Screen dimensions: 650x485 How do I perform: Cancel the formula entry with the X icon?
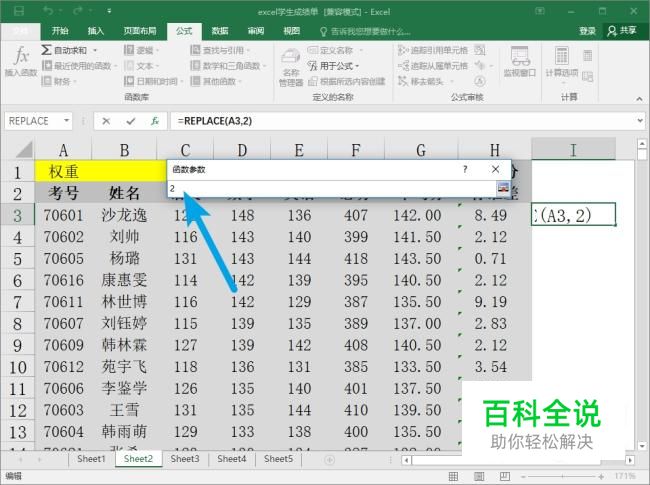pos(106,121)
